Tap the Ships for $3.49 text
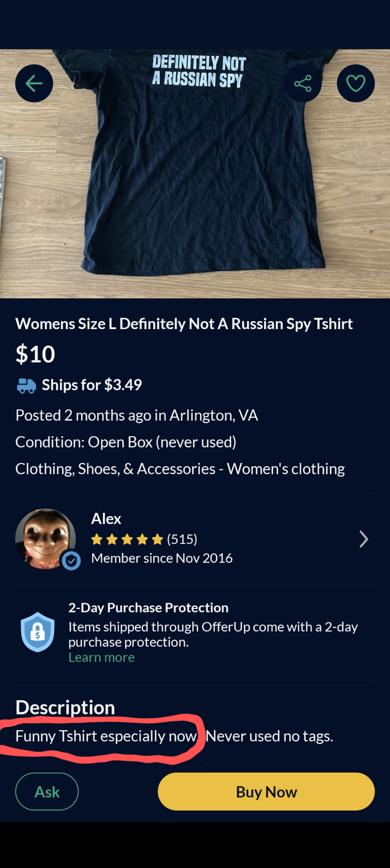Viewport: 390px width, 868px height. click(92, 385)
